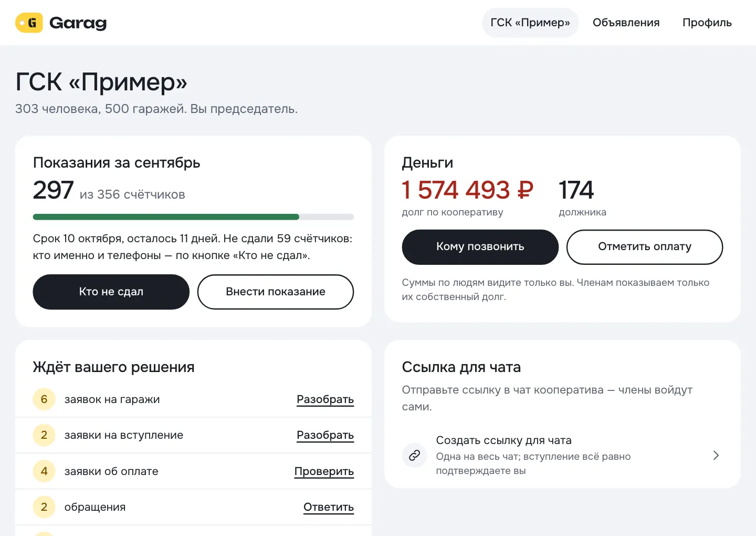Viewport: 756px width, 536px height.
Task: Click the Внести показание button
Action: pyautogui.click(x=276, y=292)
